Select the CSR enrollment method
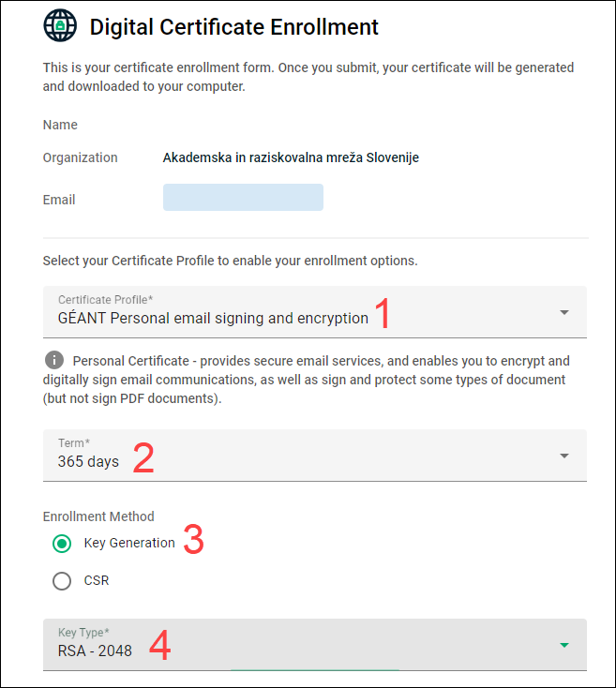This screenshot has height=688, width=616. 62,581
